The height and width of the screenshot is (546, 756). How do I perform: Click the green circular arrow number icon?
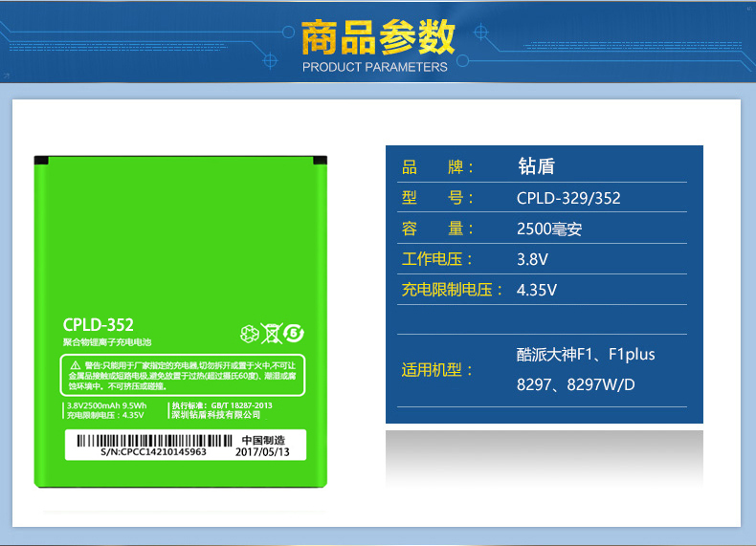[294, 333]
